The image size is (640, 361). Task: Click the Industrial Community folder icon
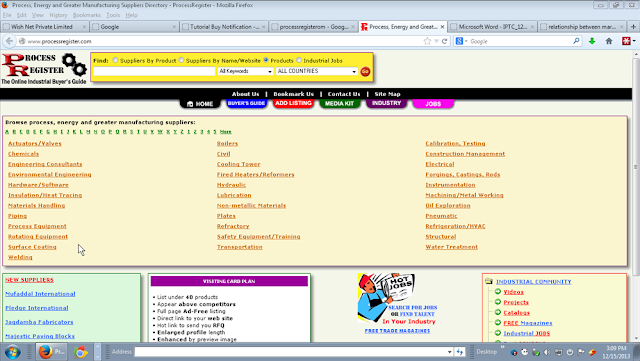click(x=489, y=281)
